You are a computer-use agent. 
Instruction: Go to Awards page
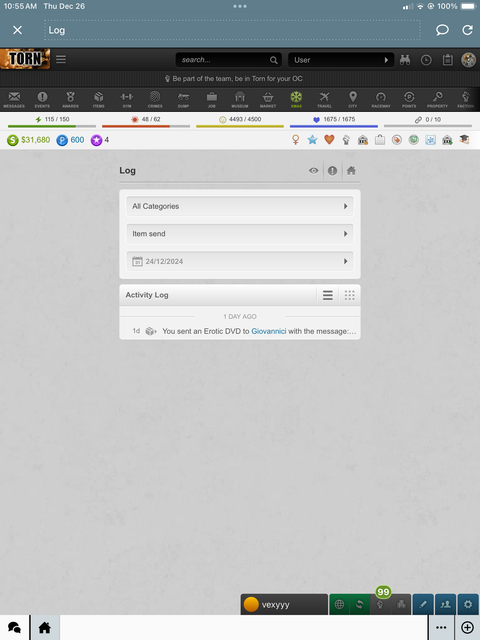(70, 99)
